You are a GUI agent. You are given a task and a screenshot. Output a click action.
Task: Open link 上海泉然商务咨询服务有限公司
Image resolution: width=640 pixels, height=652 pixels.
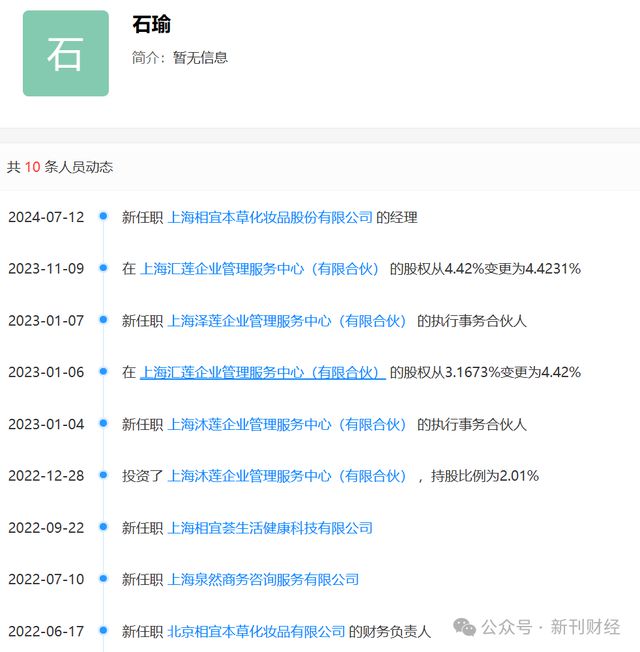pos(263,579)
